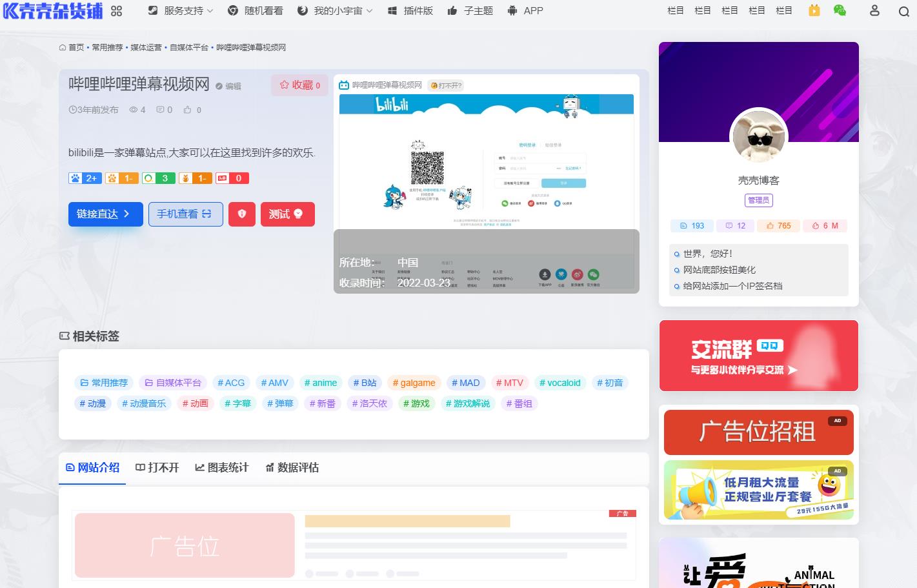Select the # anime tag
917x588 pixels.
(321, 383)
